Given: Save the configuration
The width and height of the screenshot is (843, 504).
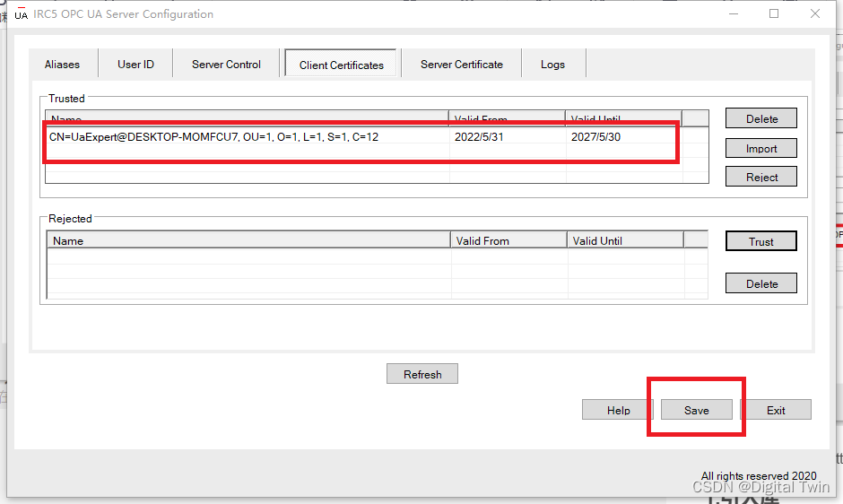Looking at the screenshot, I should coord(696,410).
